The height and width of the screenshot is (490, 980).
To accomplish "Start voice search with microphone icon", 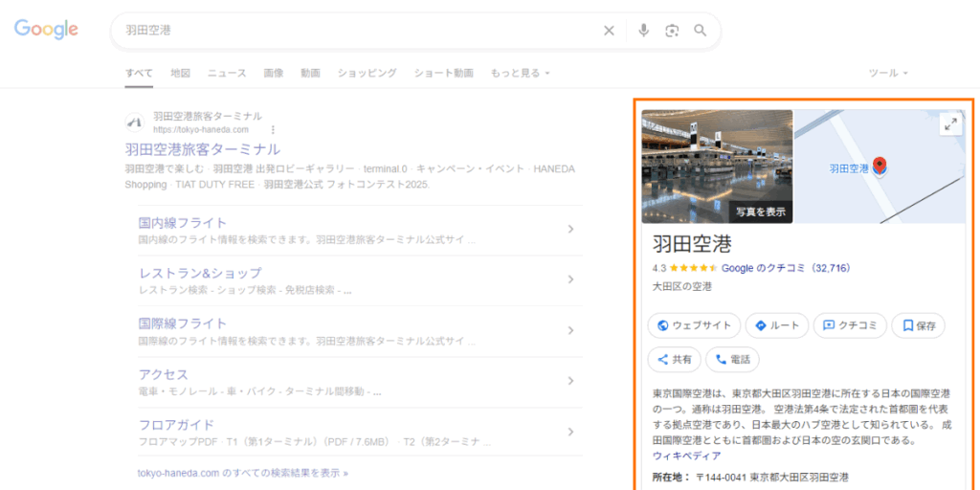I will [643, 31].
